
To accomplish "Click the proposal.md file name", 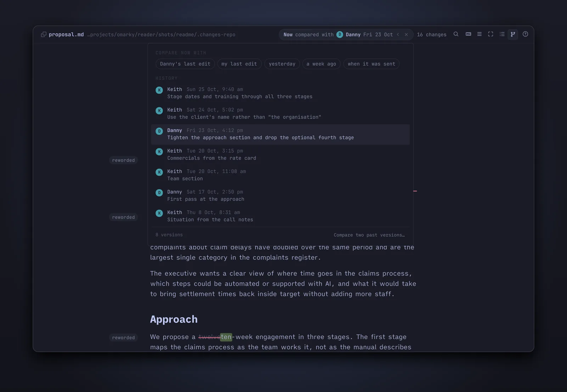I will point(66,34).
